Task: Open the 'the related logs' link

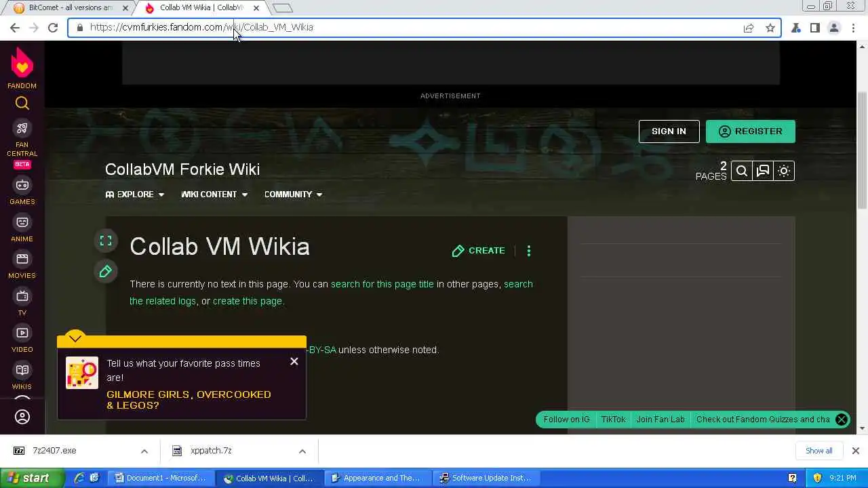Action: coord(163,301)
